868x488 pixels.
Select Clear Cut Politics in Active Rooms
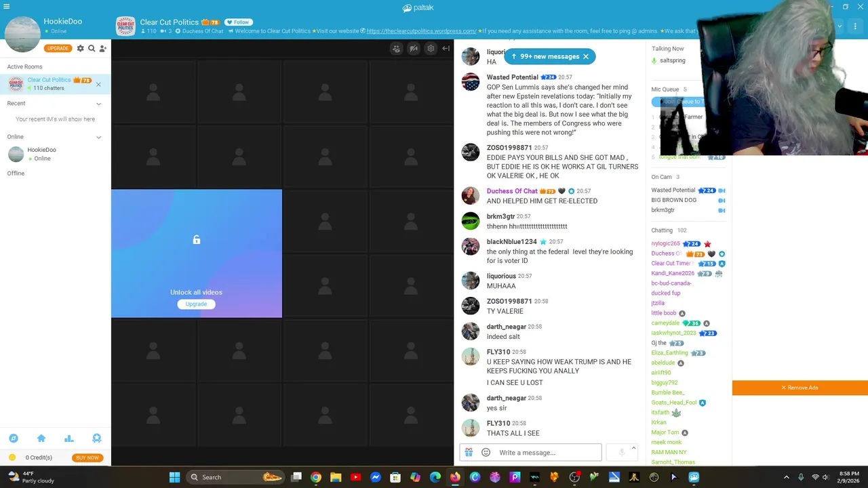(56, 84)
